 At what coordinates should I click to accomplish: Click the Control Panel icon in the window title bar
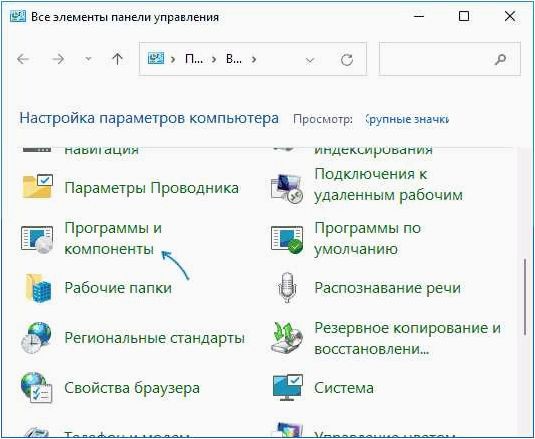(18, 16)
